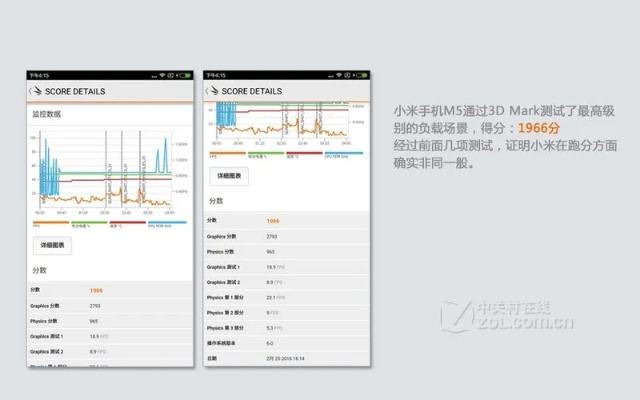
Task: Select blue CPU 频率 legend on left phone chart
Action: (x=167, y=224)
